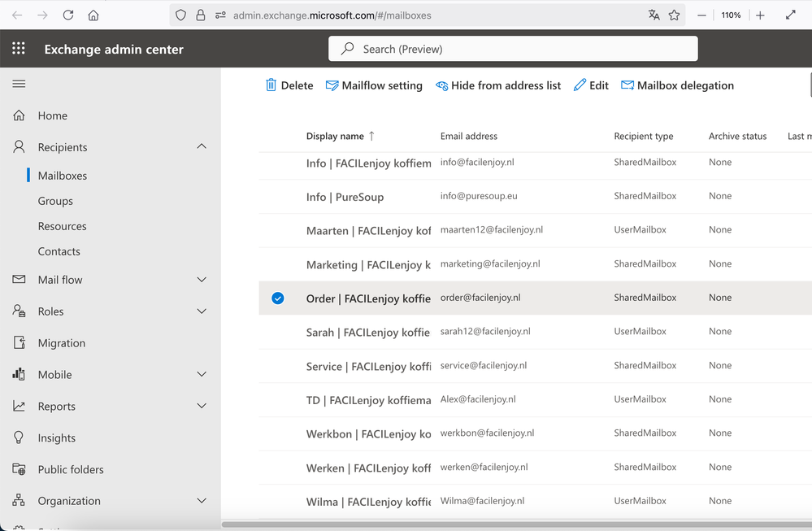Open the Wilma | FACILenjoy mailbox
Viewport: 812px width, 531px height.
[x=368, y=502]
